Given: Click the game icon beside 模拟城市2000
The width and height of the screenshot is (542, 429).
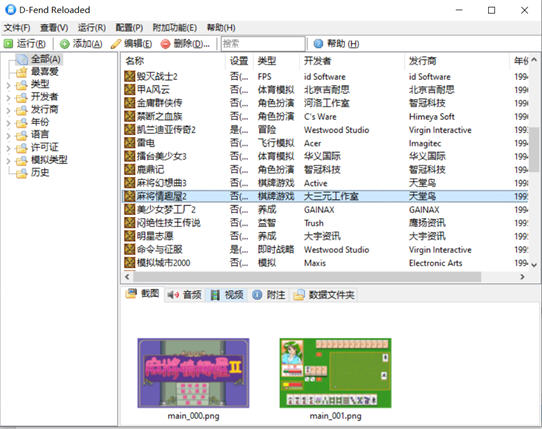Looking at the screenshot, I should tap(129, 262).
